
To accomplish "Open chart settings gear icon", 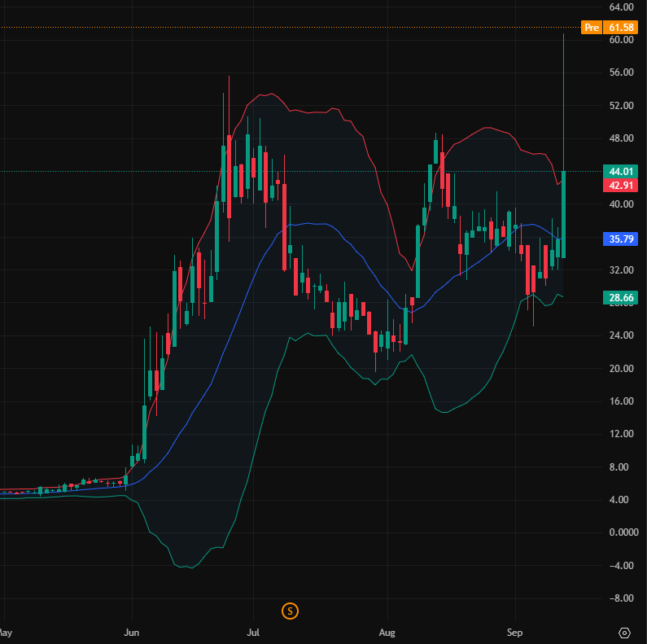I will pyautogui.click(x=625, y=633).
